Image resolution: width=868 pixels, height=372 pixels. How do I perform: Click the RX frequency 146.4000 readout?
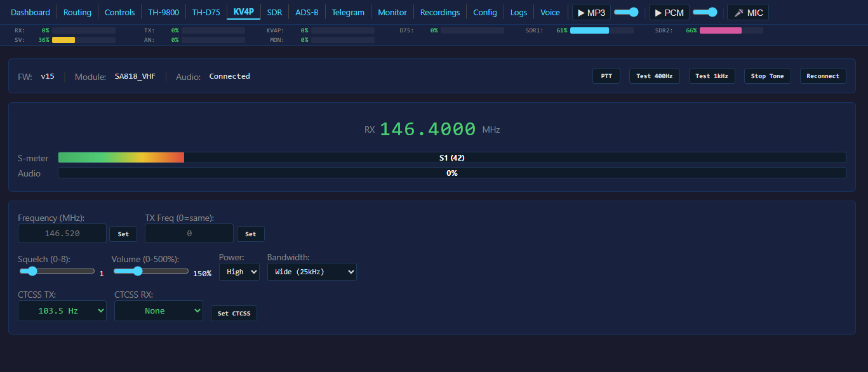428,129
